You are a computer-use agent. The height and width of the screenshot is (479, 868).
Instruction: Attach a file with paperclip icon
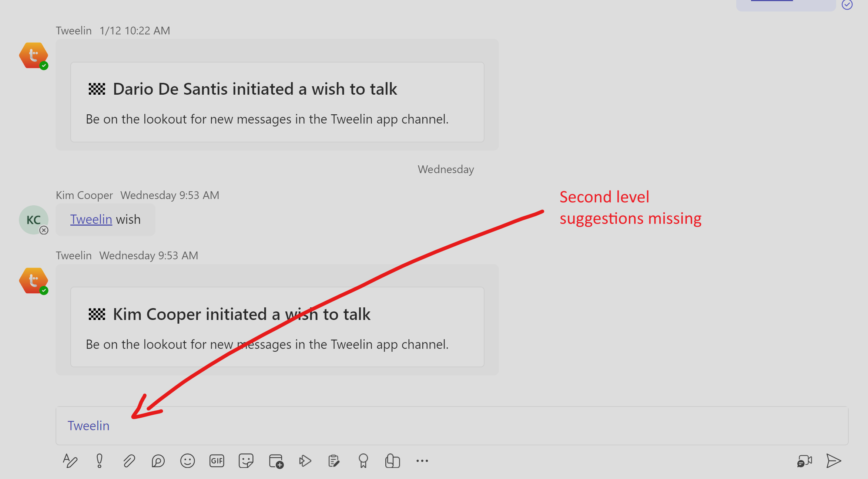click(x=129, y=461)
